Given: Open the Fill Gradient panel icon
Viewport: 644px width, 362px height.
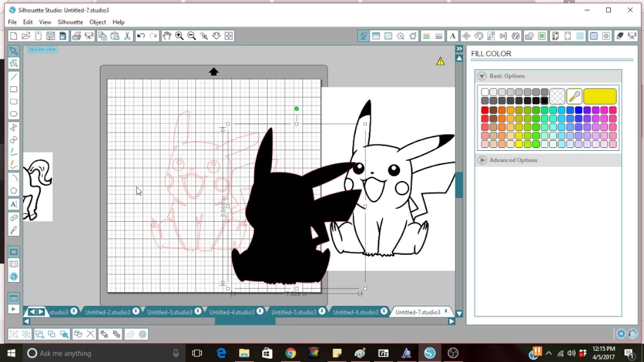Looking at the screenshot, I should (376, 36).
